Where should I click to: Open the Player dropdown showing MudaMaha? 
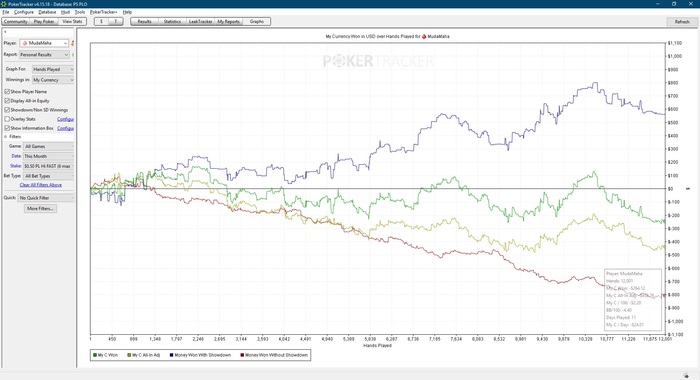(x=44, y=43)
